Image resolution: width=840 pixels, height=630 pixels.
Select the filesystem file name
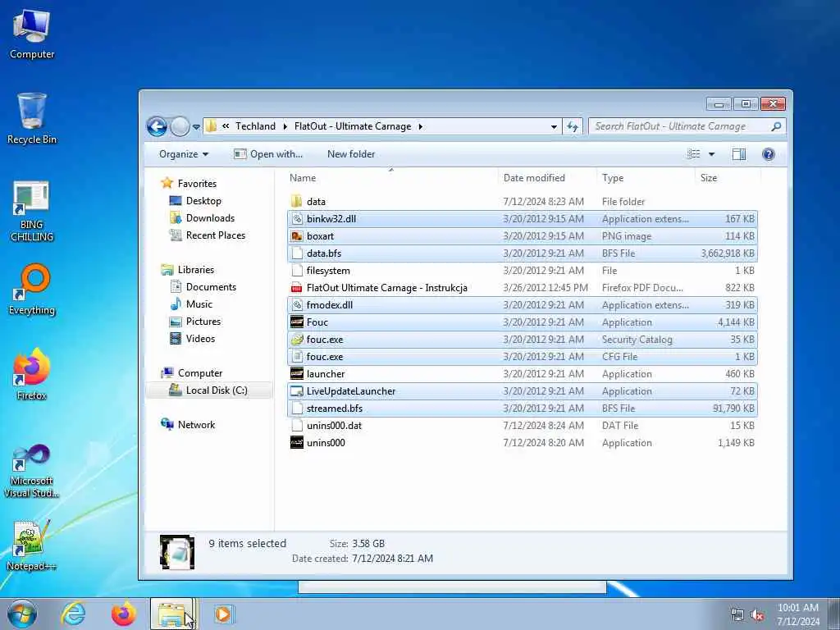tap(328, 271)
